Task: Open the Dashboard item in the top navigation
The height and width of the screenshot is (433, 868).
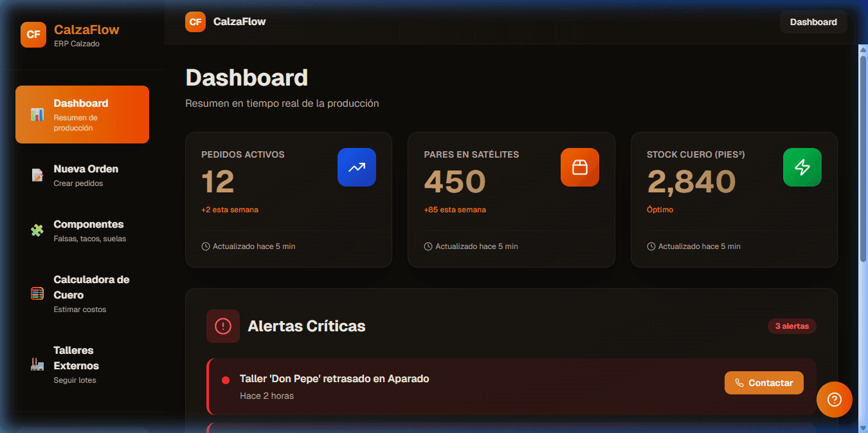Action: tap(813, 22)
